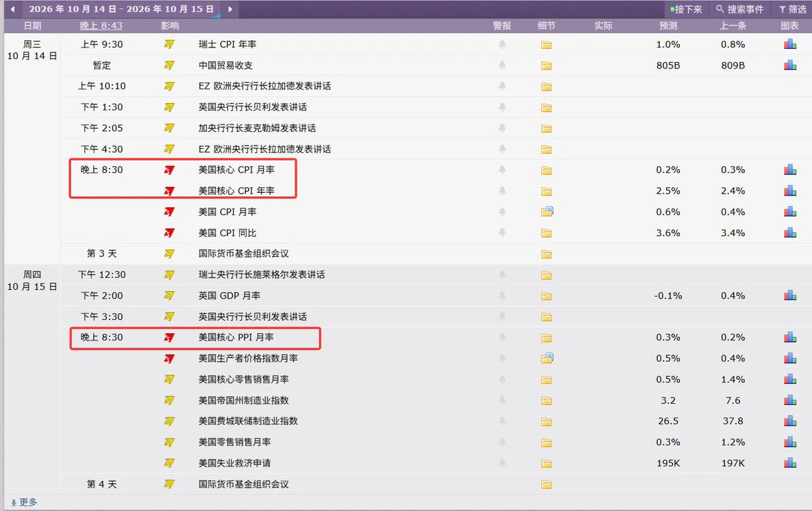The width and height of the screenshot is (812, 511).
Task: Open chart icon for 美国核心 CPI 月率
Action: tap(790, 170)
